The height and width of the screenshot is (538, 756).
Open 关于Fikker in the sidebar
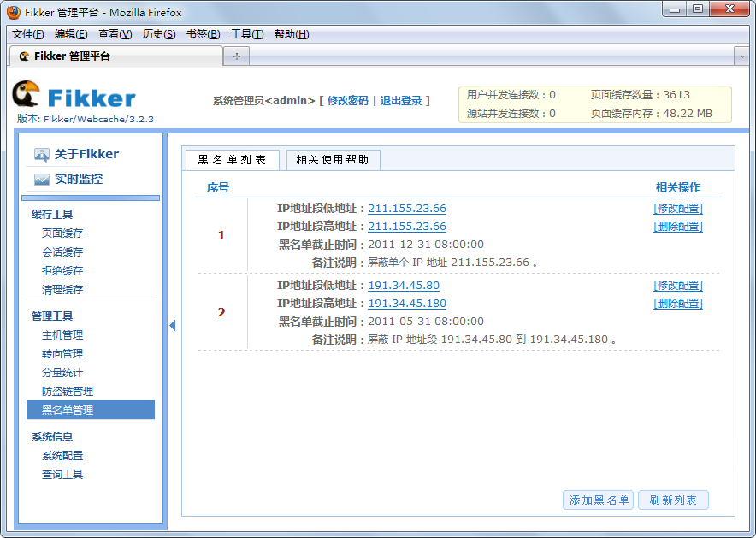tap(86, 154)
